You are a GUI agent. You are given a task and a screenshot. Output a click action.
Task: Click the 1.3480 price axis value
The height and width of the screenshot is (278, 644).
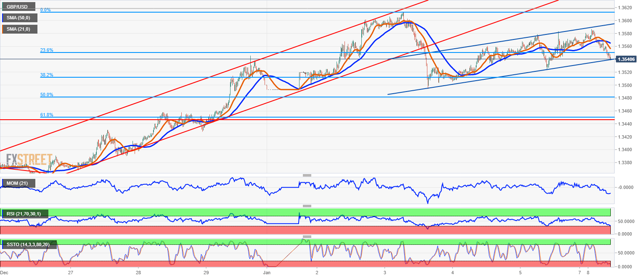pos(625,98)
